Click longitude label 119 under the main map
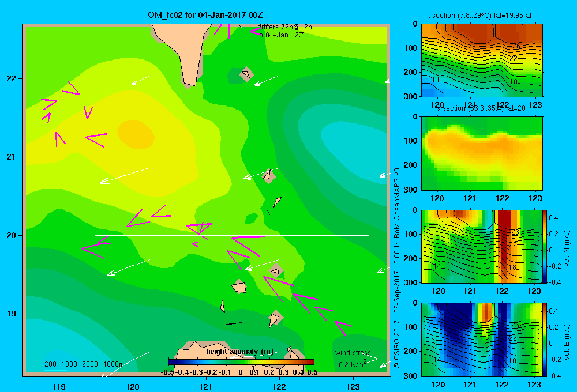This screenshot has width=577, height=392. 59,386
